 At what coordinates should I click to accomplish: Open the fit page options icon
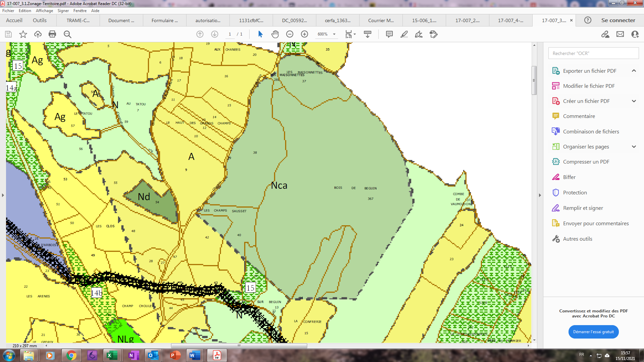tap(350, 34)
